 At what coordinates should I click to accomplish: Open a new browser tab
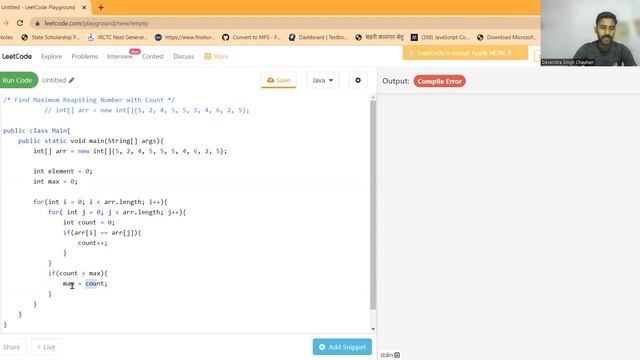pyautogui.click(x=101, y=7)
